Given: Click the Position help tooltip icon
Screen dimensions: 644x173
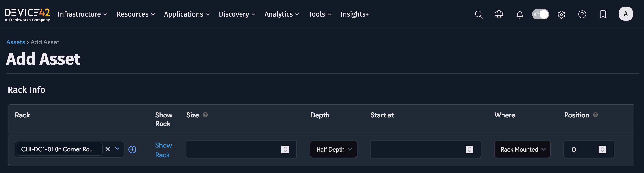Looking at the screenshot, I should [x=595, y=115].
